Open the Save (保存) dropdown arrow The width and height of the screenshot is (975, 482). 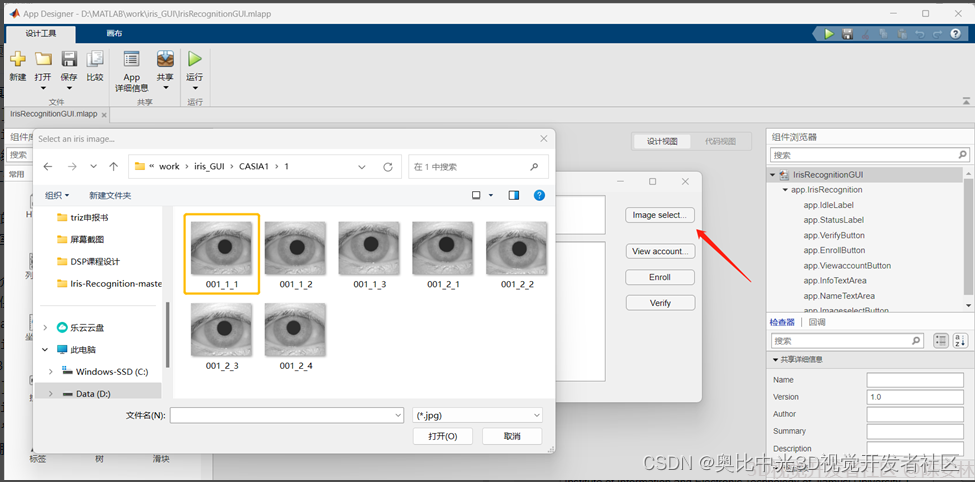tap(69, 88)
